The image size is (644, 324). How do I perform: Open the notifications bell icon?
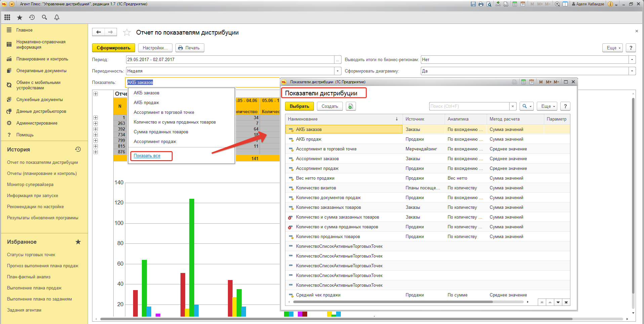[x=57, y=17]
